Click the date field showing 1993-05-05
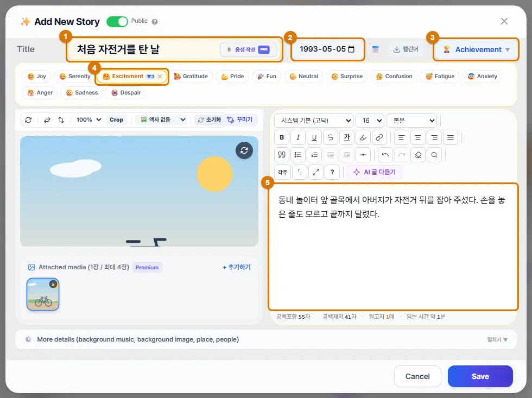The width and height of the screenshot is (532, 398). (x=327, y=49)
